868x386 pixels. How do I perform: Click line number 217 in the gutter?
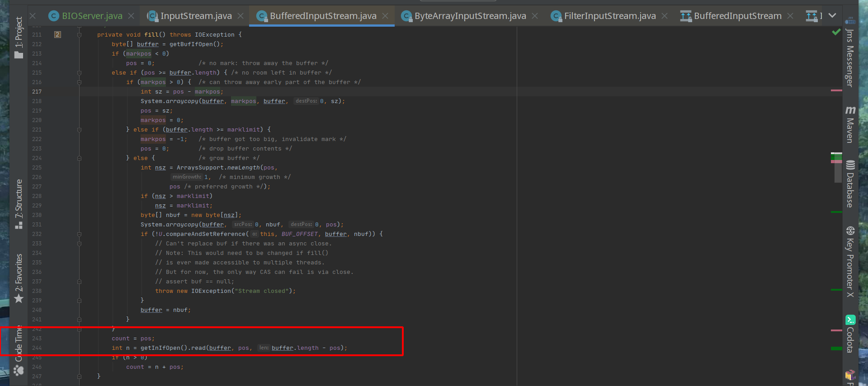pyautogui.click(x=37, y=92)
